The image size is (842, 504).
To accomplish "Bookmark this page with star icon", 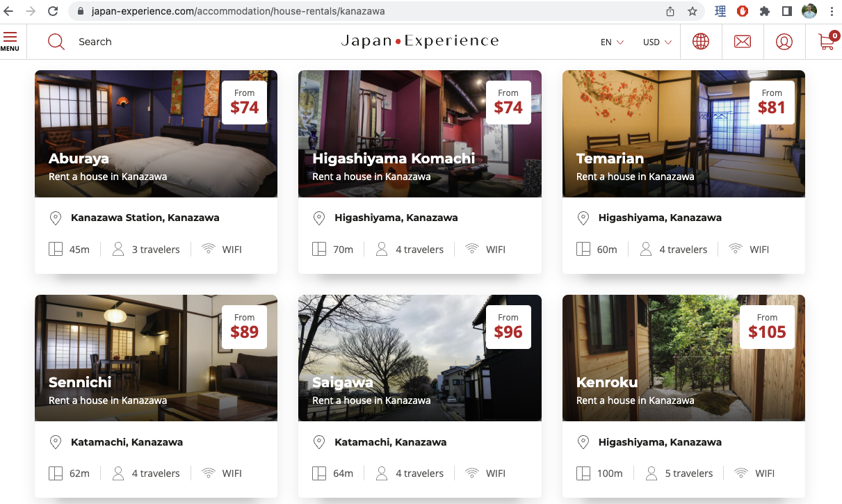I will 692,11.
